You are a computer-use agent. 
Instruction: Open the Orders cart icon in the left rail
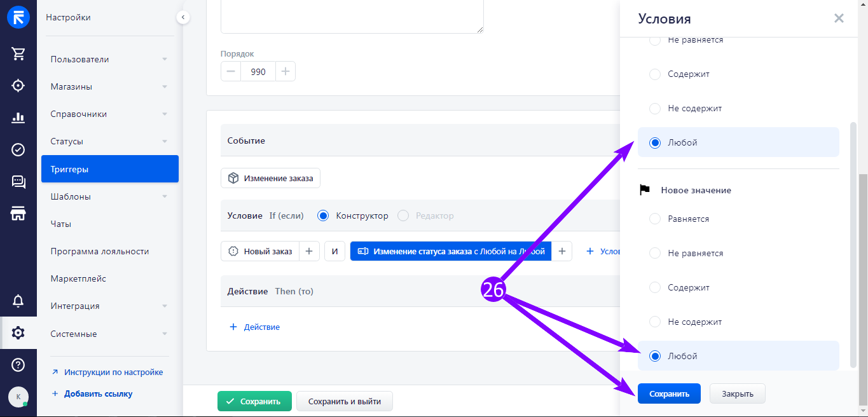click(x=18, y=53)
